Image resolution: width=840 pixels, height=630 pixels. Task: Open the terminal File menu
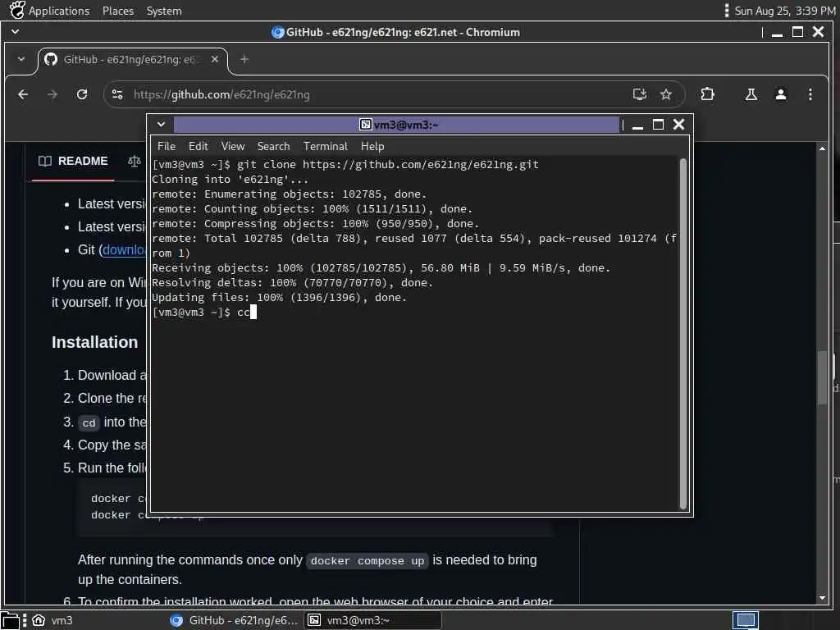tap(166, 146)
